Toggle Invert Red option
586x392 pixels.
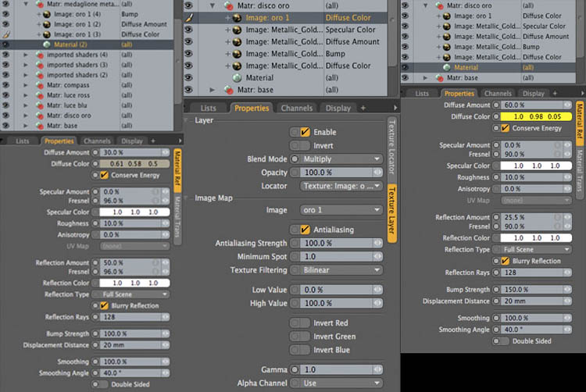300,323
